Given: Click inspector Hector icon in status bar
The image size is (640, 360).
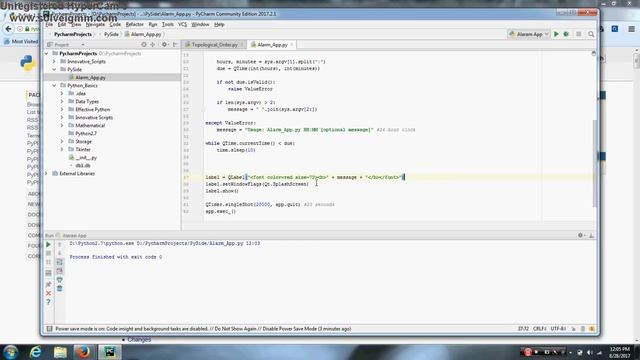Looking at the screenshot, I should (583, 329).
